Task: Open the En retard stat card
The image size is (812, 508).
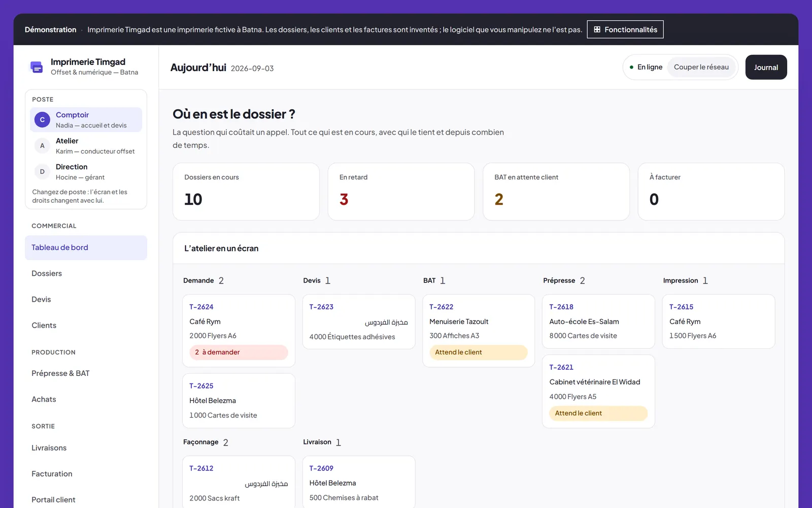Action: [401, 192]
